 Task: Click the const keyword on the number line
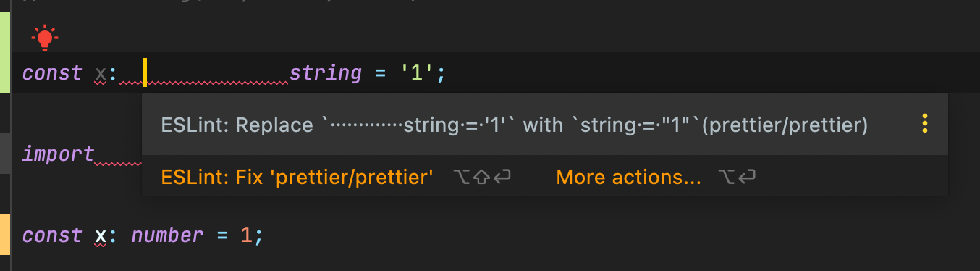(x=52, y=235)
